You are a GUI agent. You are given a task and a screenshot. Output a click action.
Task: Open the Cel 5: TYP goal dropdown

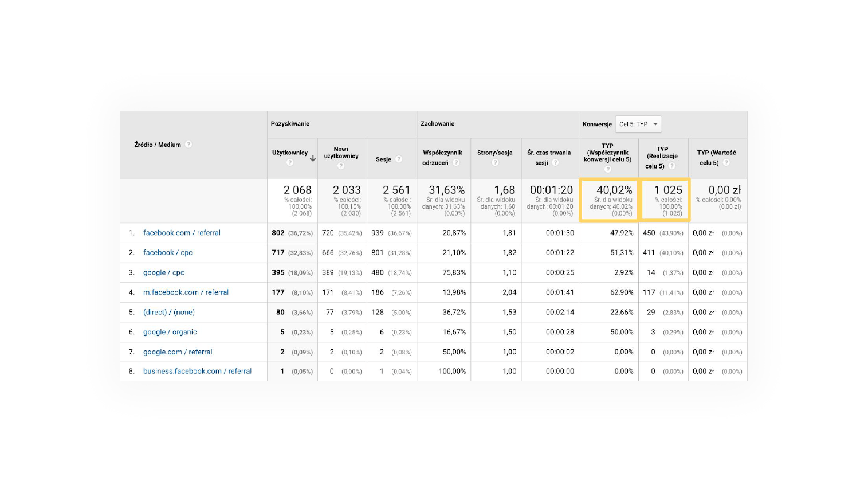pos(638,124)
